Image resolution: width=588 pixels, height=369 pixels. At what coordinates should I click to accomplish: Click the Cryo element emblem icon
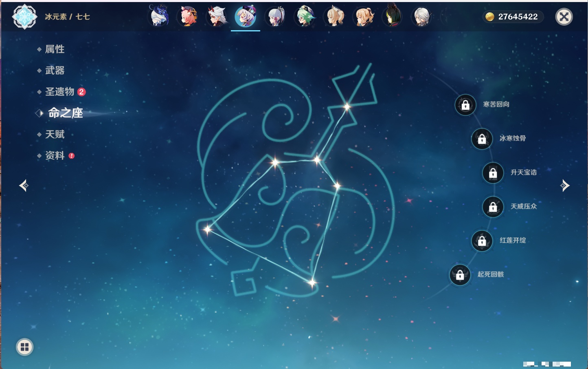[24, 17]
